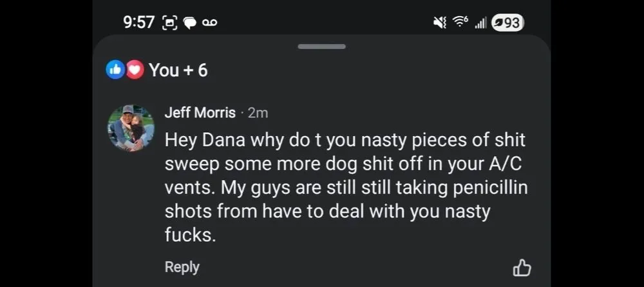Tap the chat bubble notification icon

190,23
